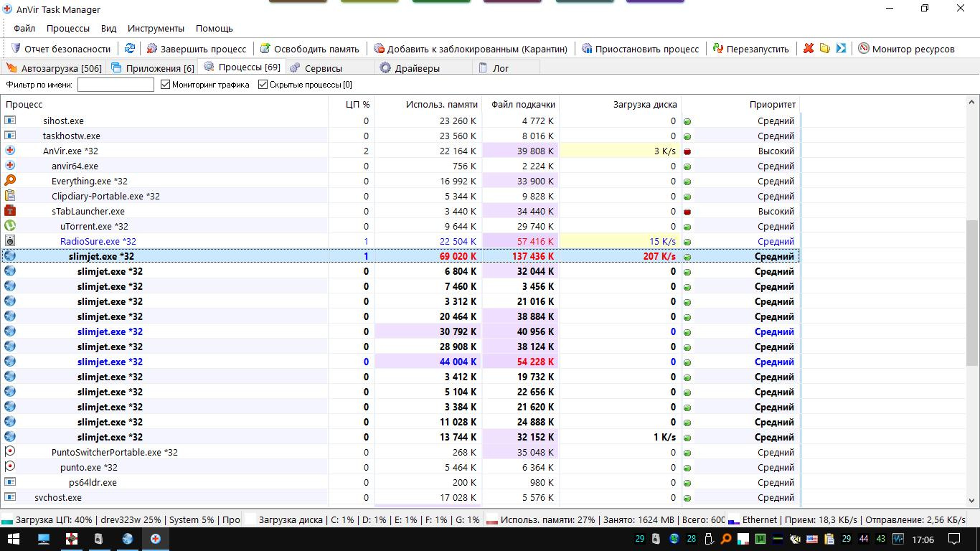Click the Фильтр по имени input field
Viewport: 980px width, 551px height.
click(x=116, y=85)
